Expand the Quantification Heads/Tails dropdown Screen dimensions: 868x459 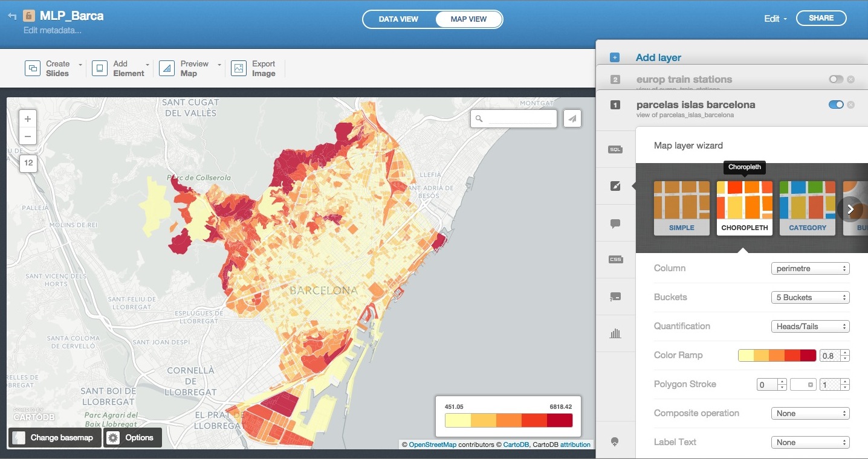pos(810,326)
